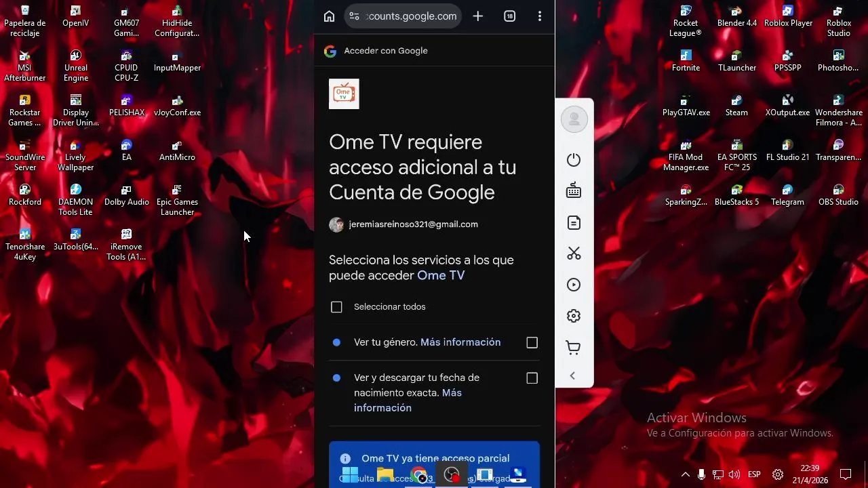
Task: Click the microphone tray icon
Action: (701, 474)
